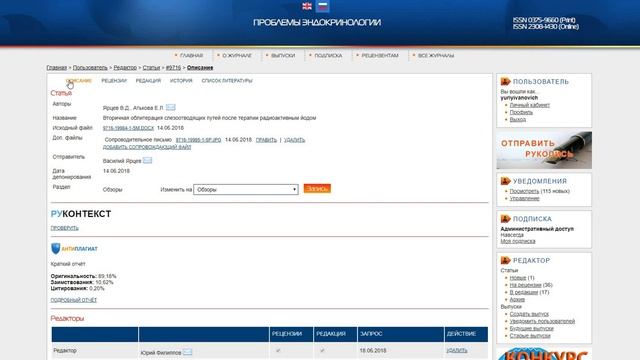Go to #9716 in breadcrumb
This screenshot has height=360, width=640.
(x=173, y=68)
